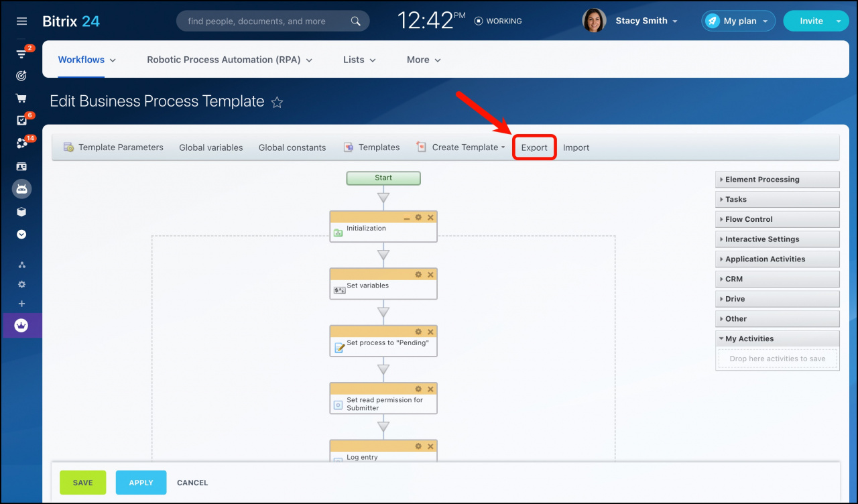Expand the Element Processing activity group

(x=778, y=180)
